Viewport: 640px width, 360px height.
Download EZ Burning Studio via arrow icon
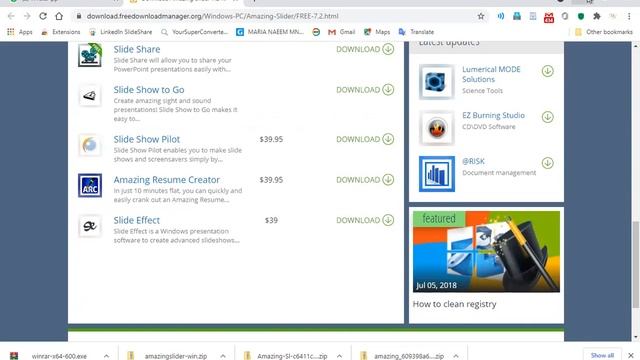click(547, 117)
